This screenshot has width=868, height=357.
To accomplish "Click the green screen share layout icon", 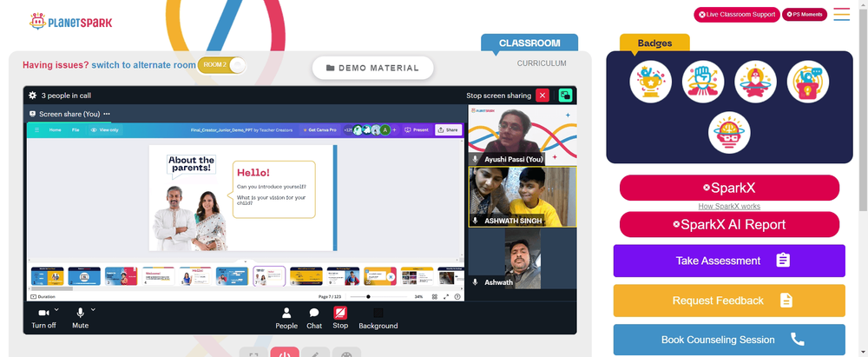I will [x=565, y=96].
